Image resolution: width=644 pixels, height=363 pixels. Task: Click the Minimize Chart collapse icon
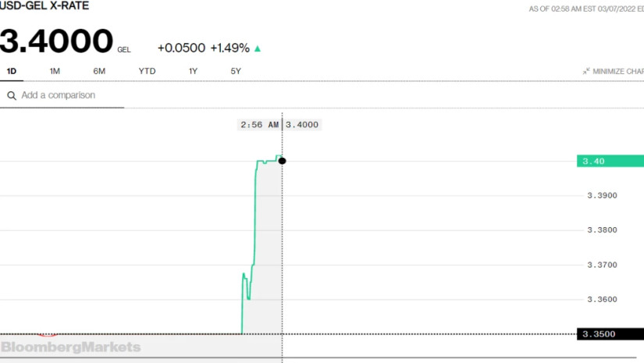pyautogui.click(x=586, y=71)
